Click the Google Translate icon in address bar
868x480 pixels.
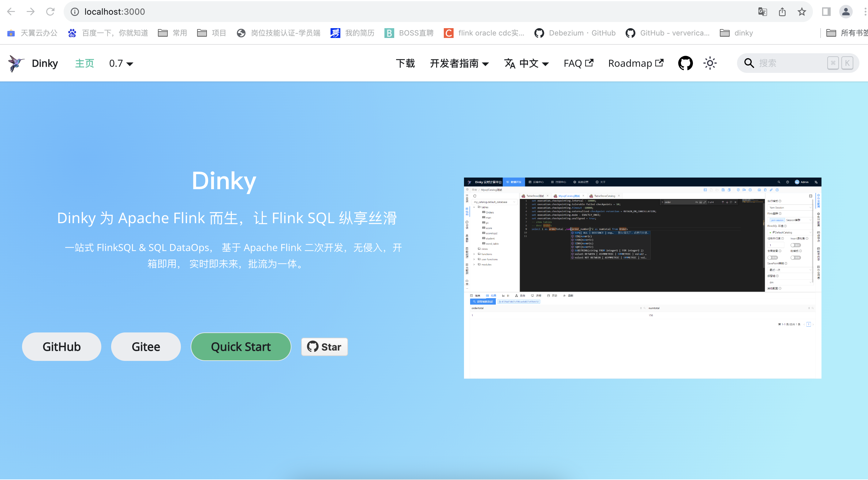pyautogui.click(x=762, y=11)
